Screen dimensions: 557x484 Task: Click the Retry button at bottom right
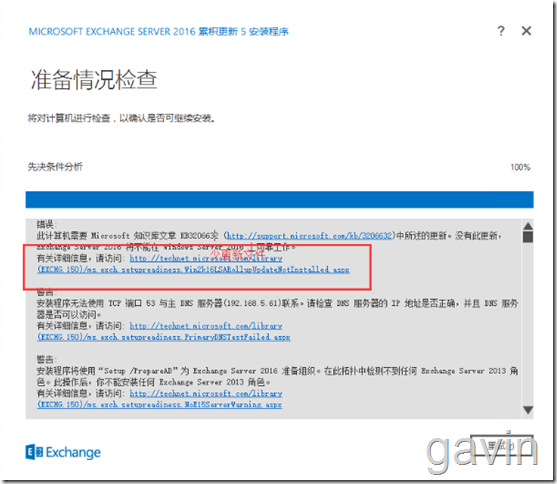coord(502,446)
